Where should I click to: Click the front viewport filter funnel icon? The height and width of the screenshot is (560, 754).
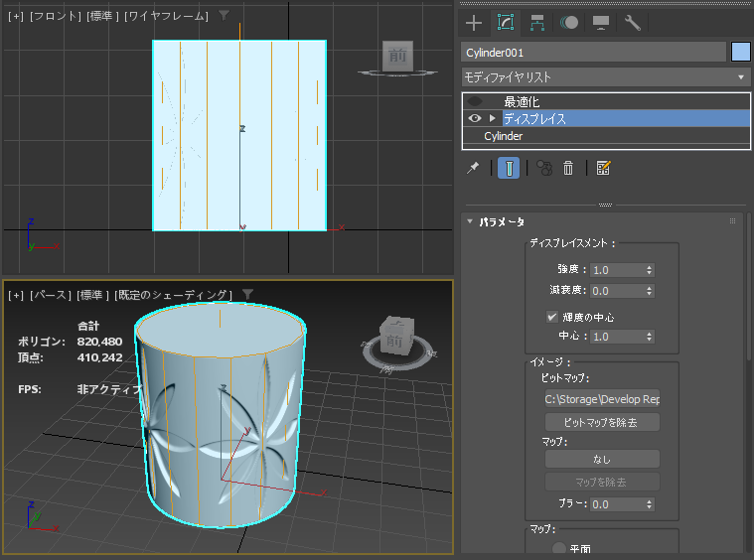tap(224, 15)
